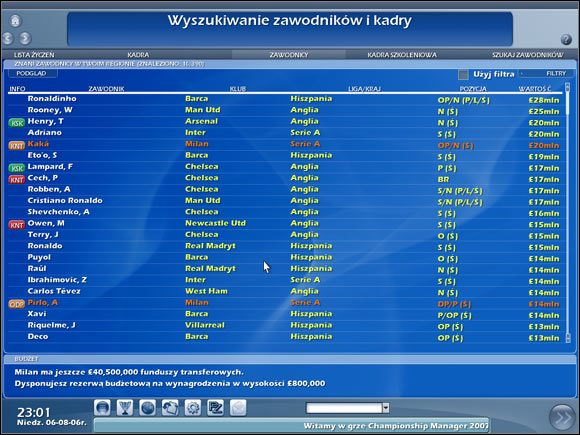Image resolution: width=580 pixels, height=435 pixels.
Task: Switch to KADRA tab
Action: pos(138,55)
